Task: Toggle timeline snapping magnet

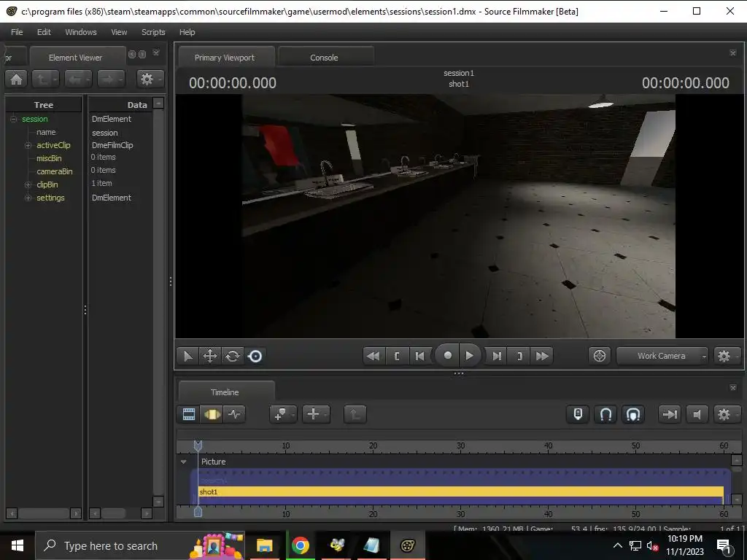Action: tap(605, 414)
